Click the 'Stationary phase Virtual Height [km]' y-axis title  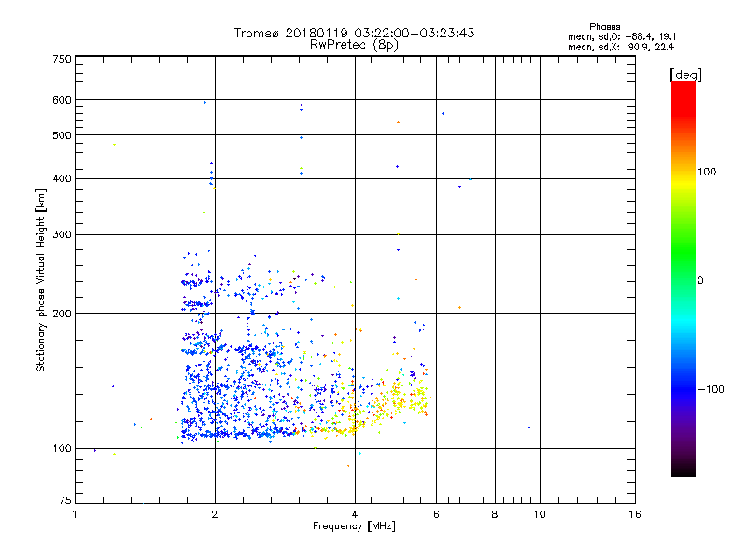pyautogui.click(x=41, y=281)
